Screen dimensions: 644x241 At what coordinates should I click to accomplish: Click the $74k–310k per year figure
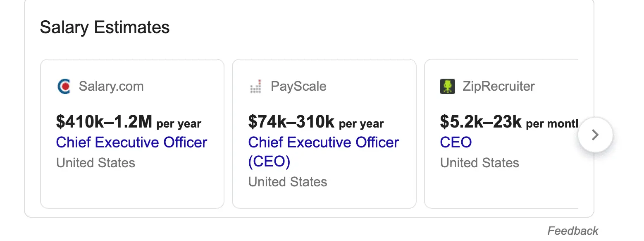pyautogui.click(x=316, y=122)
